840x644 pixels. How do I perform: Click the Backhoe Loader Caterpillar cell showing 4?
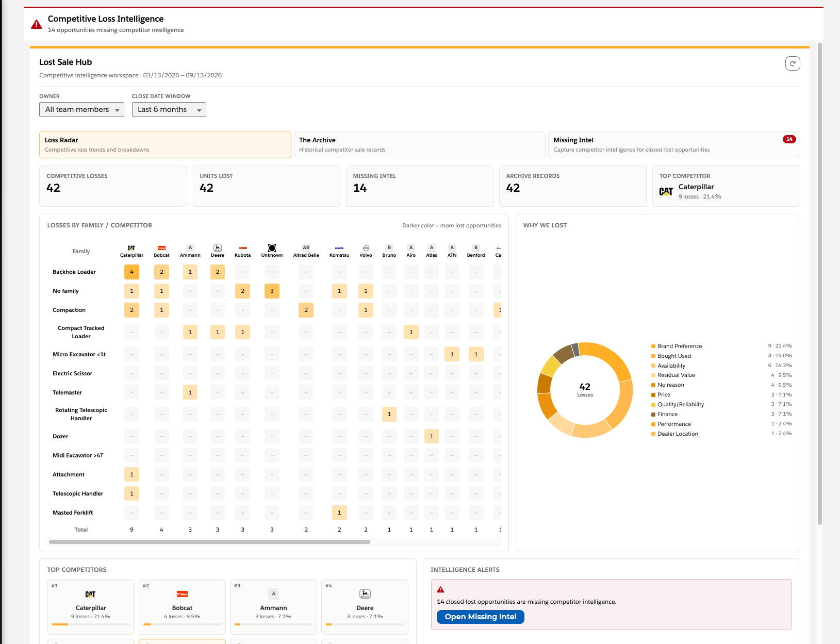tap(131, 272)
